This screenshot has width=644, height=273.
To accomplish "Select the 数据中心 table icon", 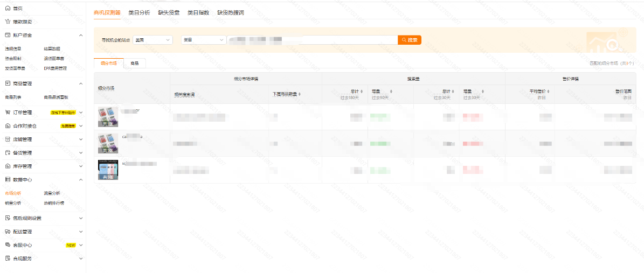I will click(x=8, y=179).
